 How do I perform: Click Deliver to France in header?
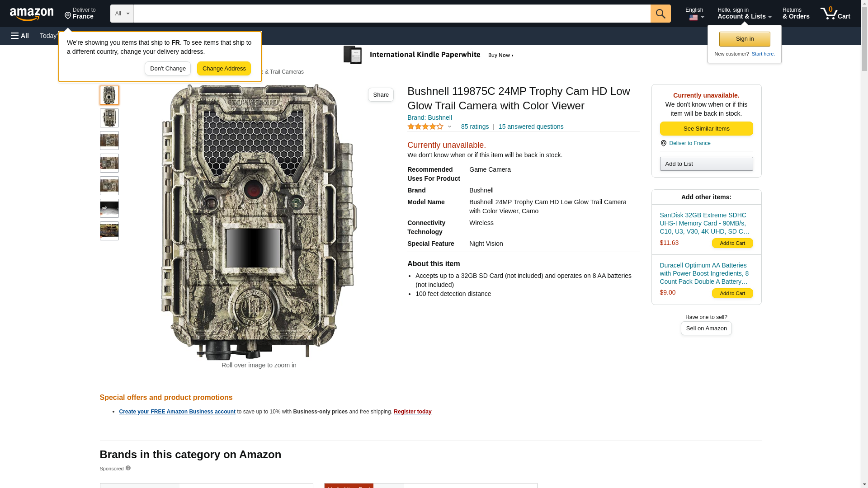80,14
